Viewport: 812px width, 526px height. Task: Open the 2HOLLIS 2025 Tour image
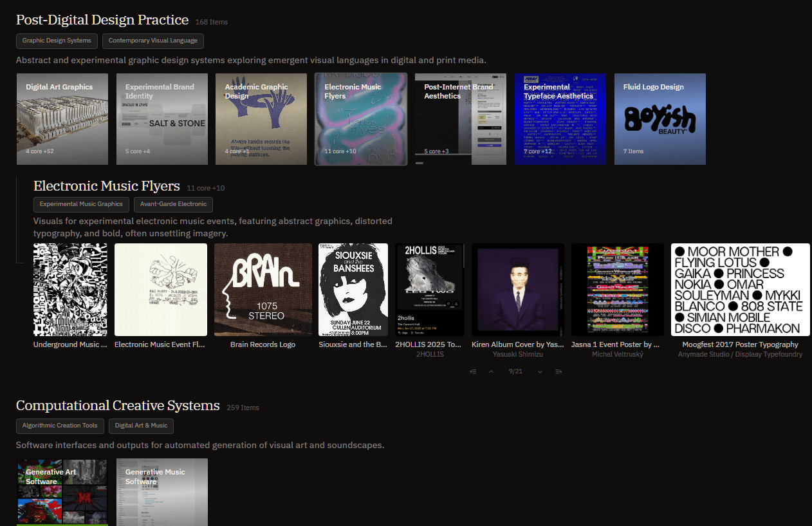(x=430, y=290)
